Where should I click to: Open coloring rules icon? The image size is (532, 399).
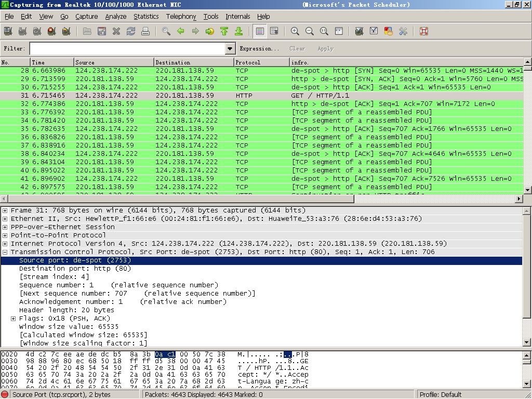click(389, 31)
